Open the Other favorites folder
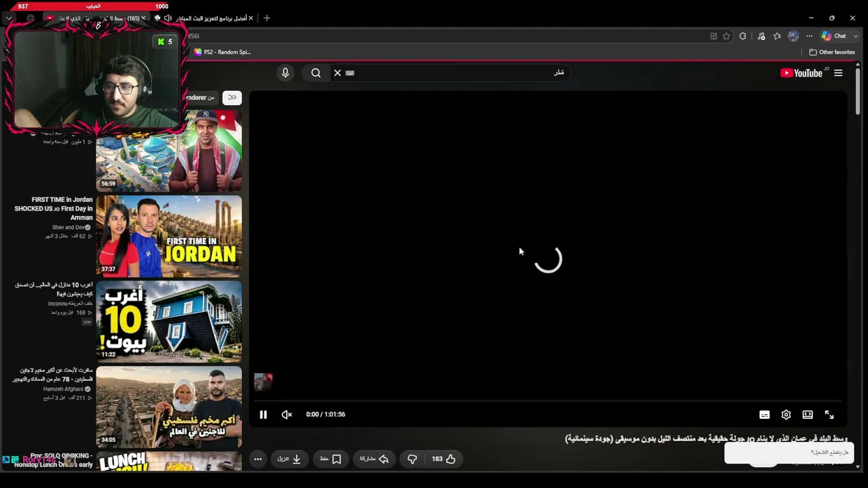The height and width of the screenshot is (488, 868). tap(832, 52)
